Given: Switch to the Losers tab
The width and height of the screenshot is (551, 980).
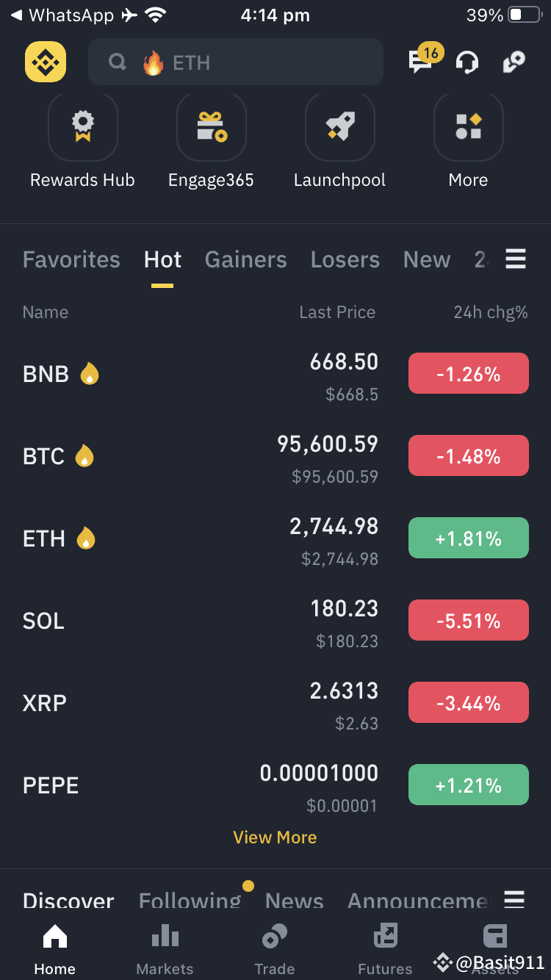Looking at the screenshot, I should click(x=345, y=259).
